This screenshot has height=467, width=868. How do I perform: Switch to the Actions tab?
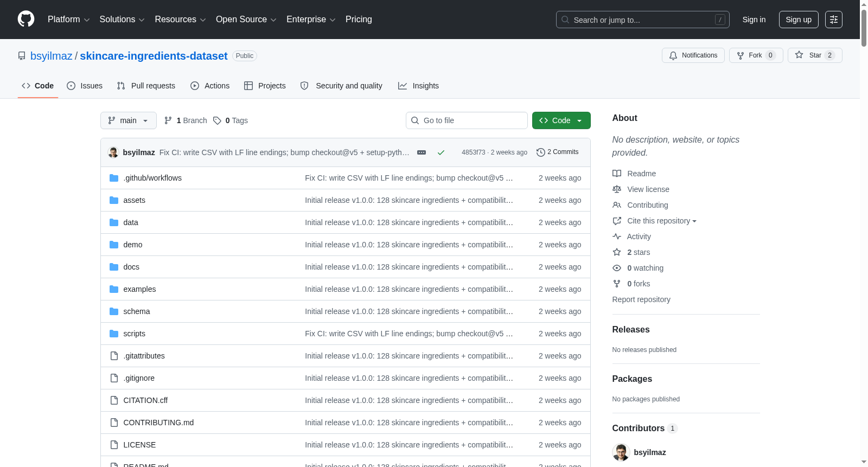(x=210, y=86)
